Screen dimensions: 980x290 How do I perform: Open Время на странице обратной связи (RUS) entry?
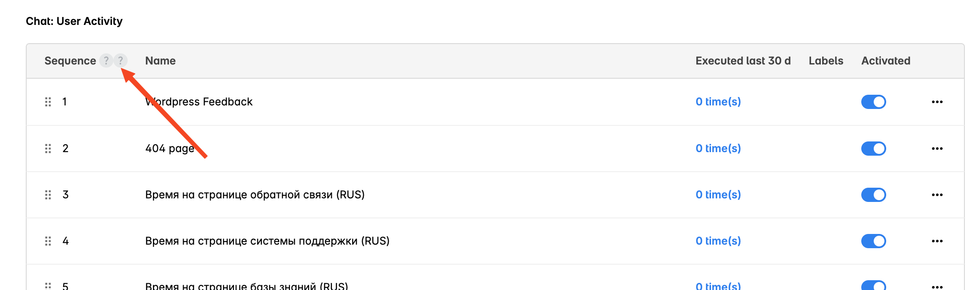255,195
